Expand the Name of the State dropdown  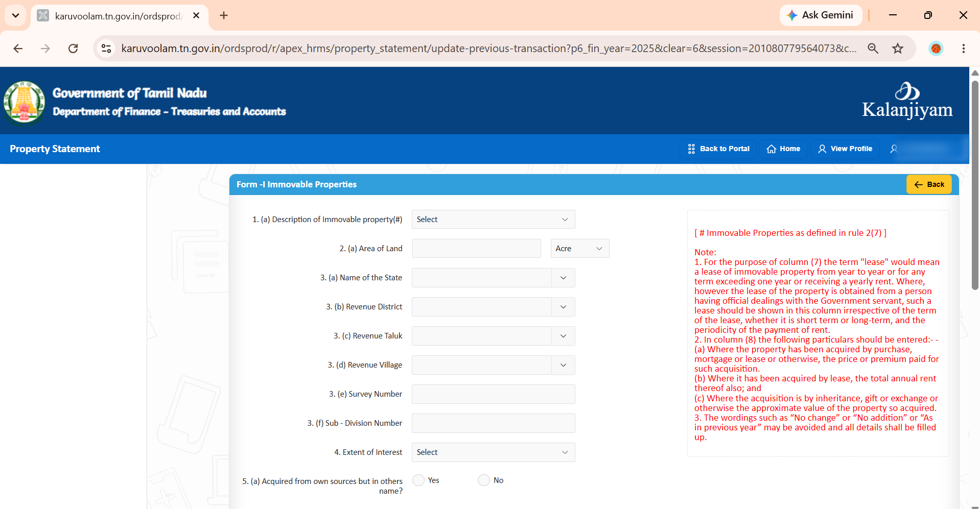point(563,278)
